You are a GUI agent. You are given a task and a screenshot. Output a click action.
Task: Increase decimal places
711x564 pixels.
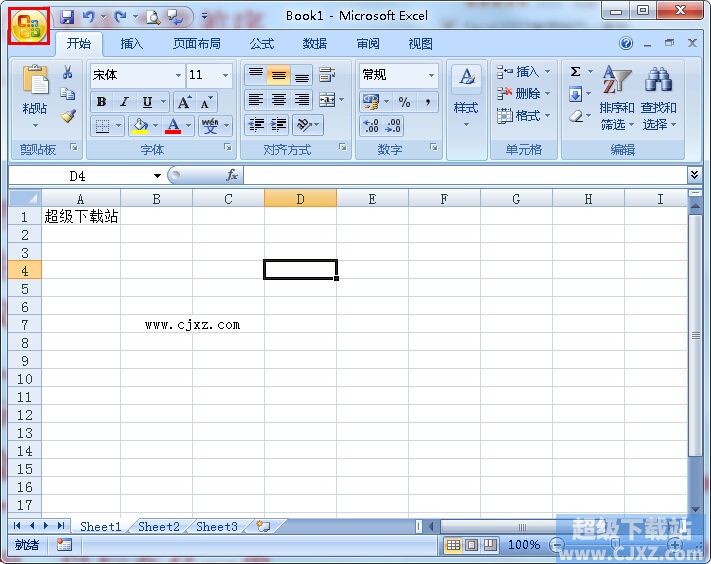(371, 126)
